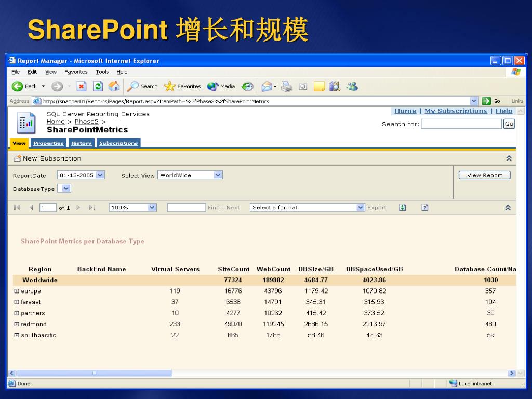
Task: Click the New Subscription link
Action: click(52, 158)
